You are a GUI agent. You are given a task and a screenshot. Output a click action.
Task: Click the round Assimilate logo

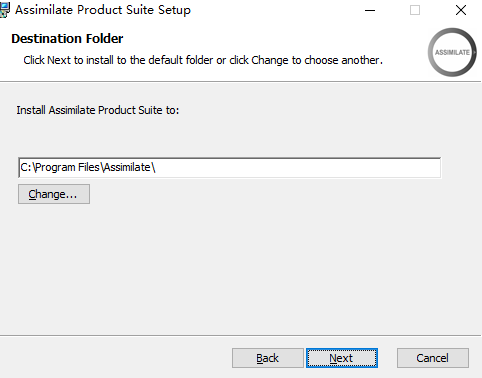[x=452, y=52]
